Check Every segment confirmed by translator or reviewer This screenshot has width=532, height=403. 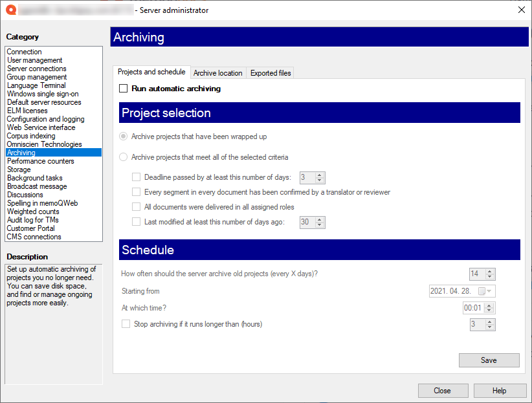pos(136,191)
